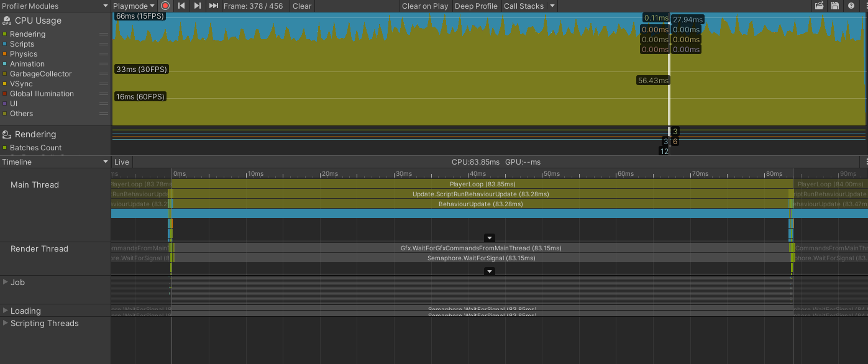868x364 pixels.
Task: Open the Playmode target dropdown
Action: tap(134, 6)
